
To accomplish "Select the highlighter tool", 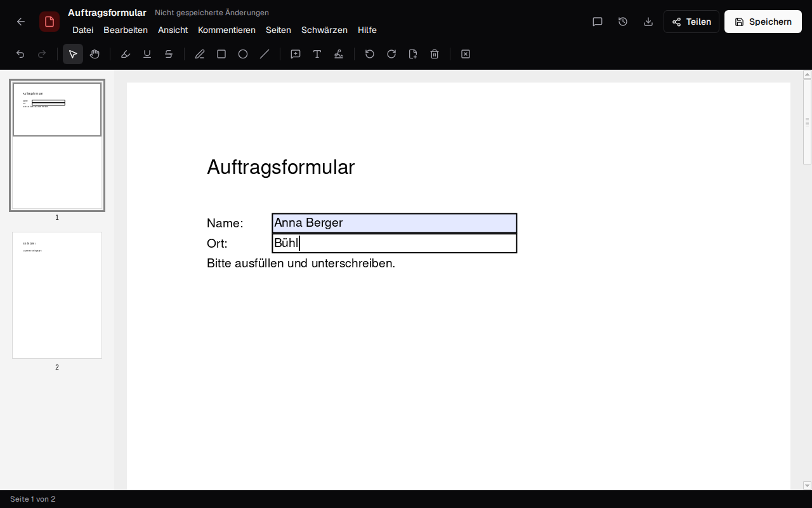I will (x=126, y=54).
